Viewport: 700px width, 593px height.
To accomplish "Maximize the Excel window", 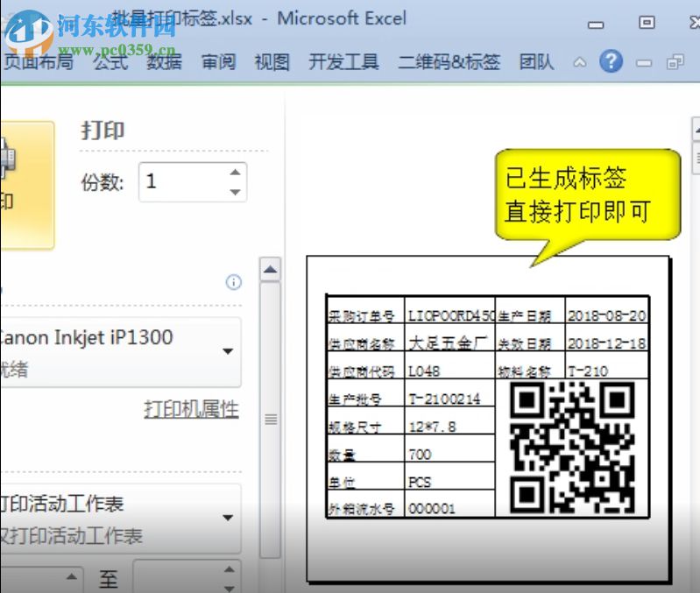I will click(x=647, y=22).
